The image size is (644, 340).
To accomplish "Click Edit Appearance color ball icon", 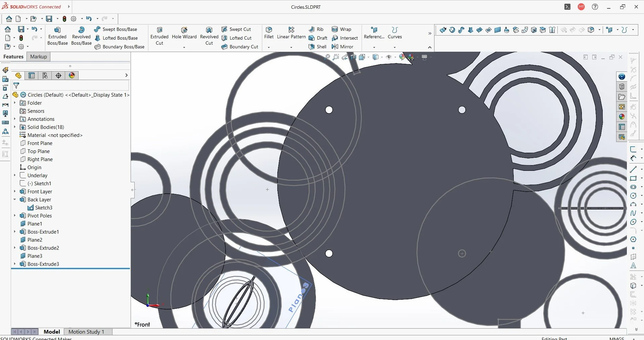I will [402, 57].
